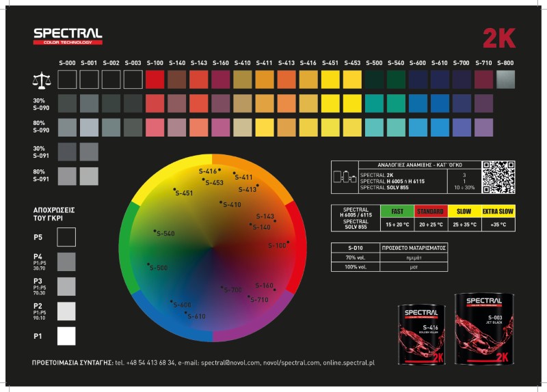The height and width of the screenshot is (392, 547).
Task: Click the 100% vol. cell
Action: coord(356,267)
